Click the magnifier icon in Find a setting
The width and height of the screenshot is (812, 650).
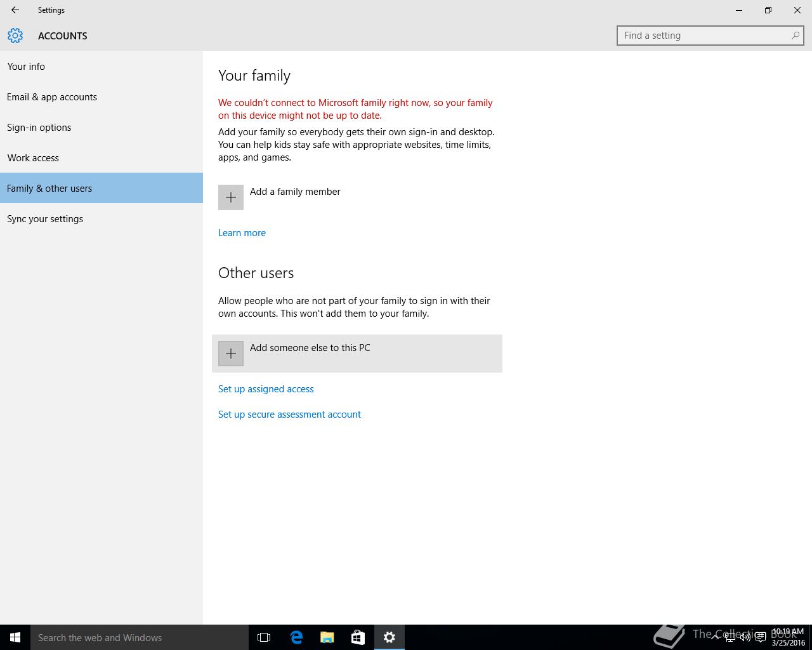pos(795,36)
